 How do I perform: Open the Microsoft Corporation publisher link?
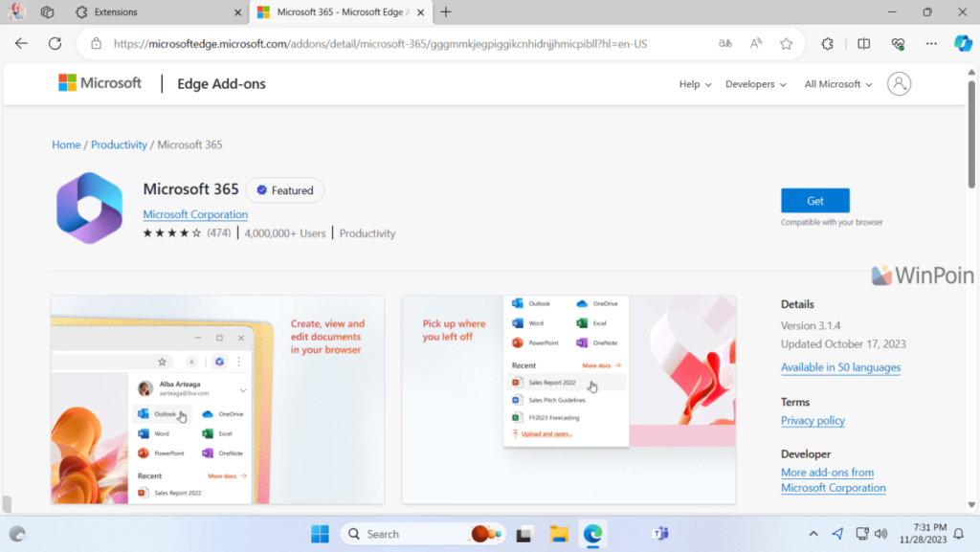pyautogui.click(x=195, y=214)
